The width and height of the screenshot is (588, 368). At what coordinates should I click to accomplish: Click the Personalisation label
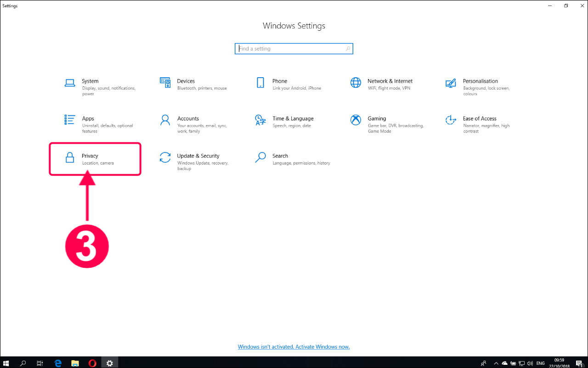pos(481,81)
